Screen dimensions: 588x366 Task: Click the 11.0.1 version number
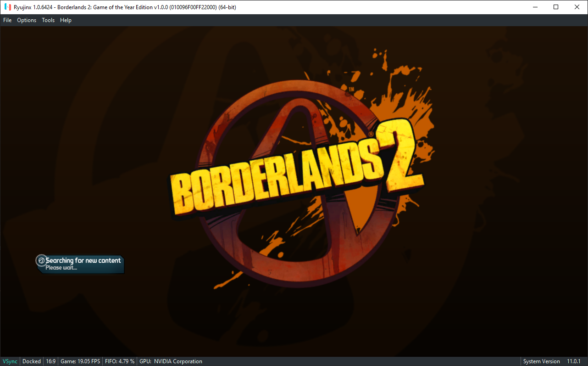pyautogui.click(x=575, y=361)
